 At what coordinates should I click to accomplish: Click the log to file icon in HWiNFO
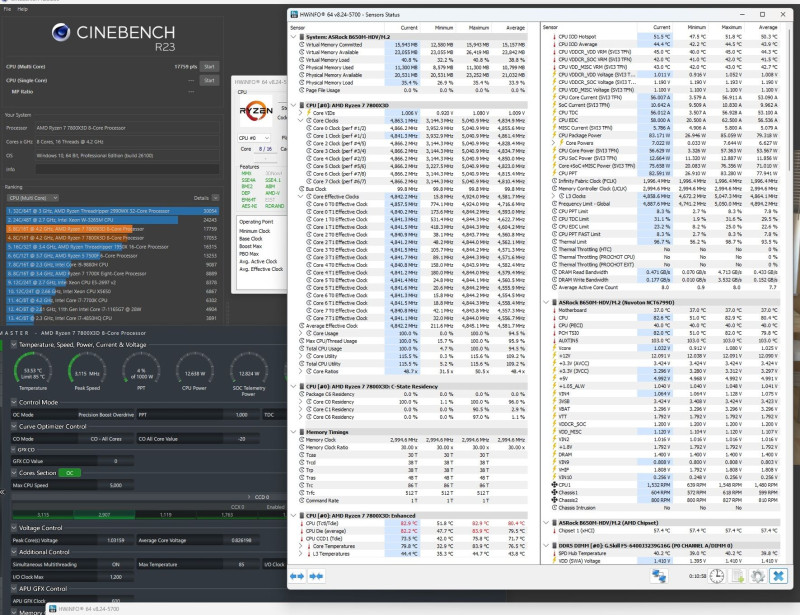(738, 576)
